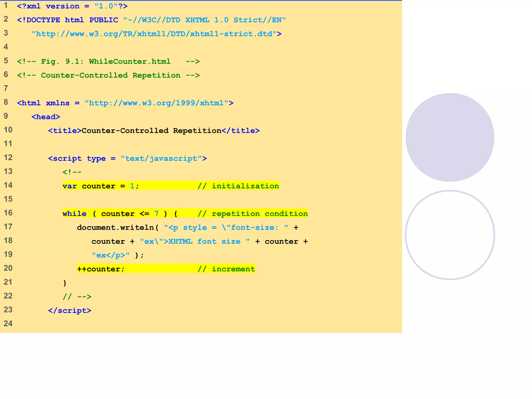The height and width of the screenshot is (399, 532).
Task: Click the 1999/xhtml namespace URL string
Action: (157, 103)
